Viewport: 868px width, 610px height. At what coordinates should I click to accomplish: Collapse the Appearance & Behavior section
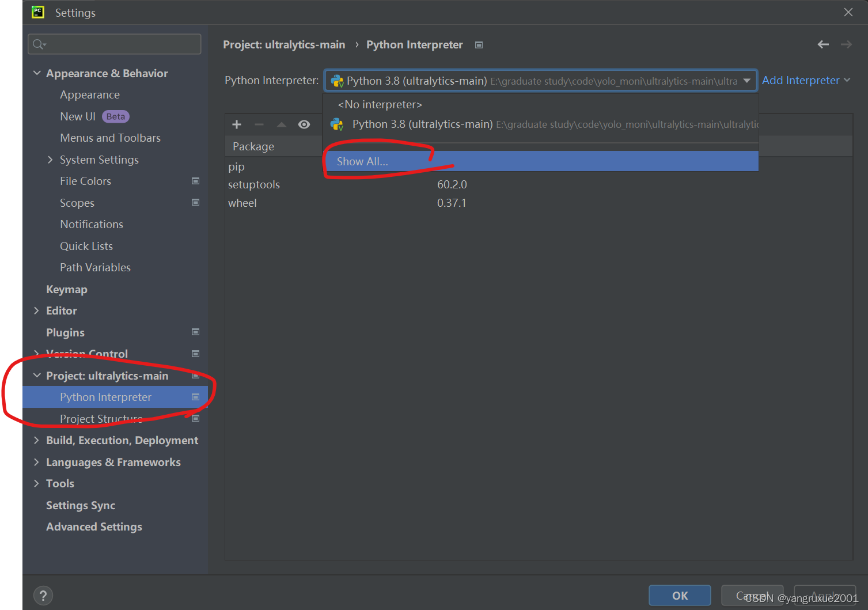click(x=37, y=73)
